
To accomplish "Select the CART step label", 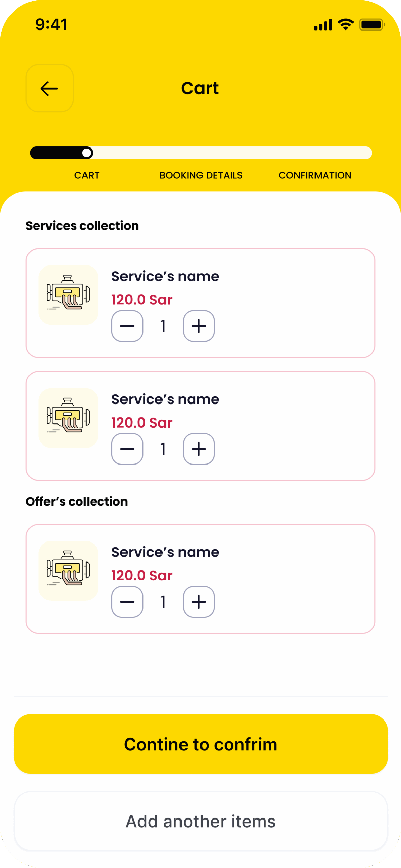I will (x=87, y=175).
